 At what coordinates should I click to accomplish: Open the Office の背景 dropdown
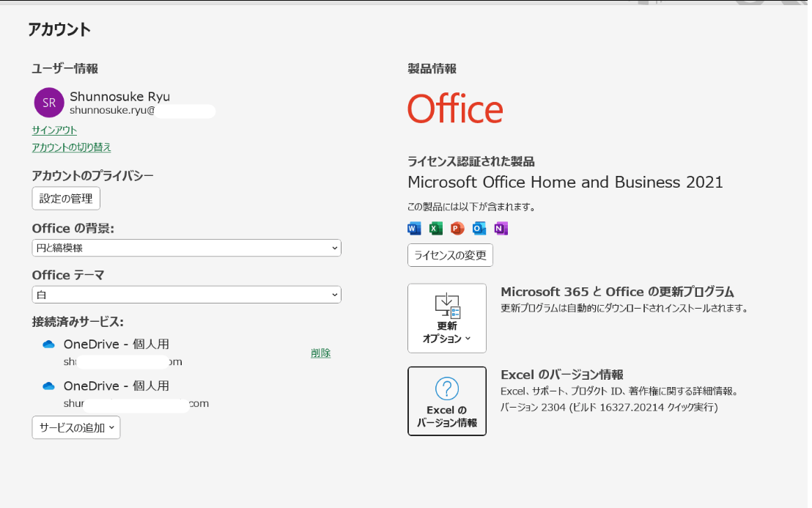click(186, 248)
